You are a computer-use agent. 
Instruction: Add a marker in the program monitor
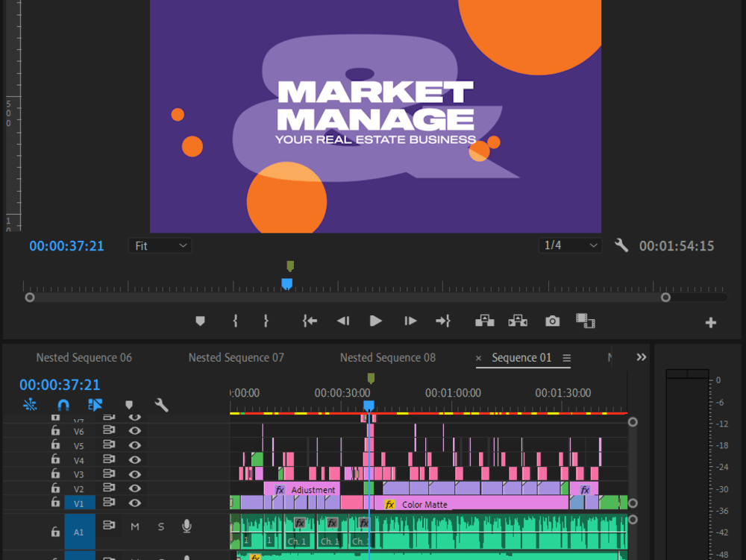[200, 321]
